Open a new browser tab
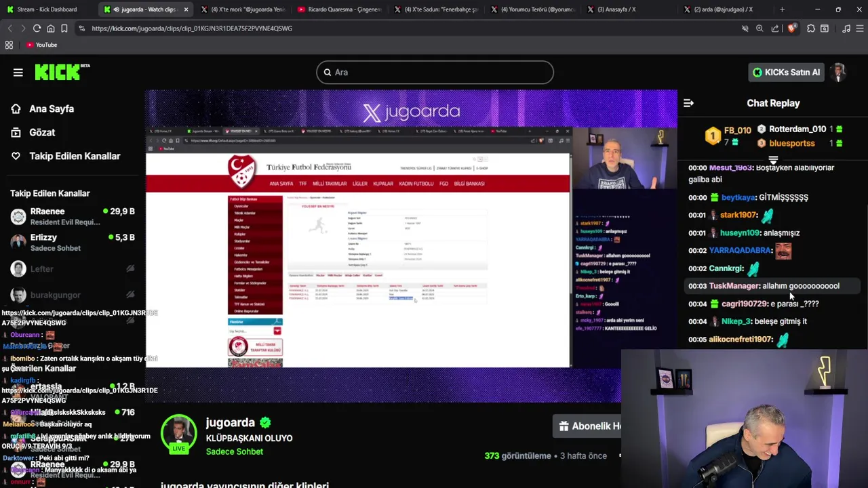Image resolution: width=868 pixels, height=488 pixels. (x=782, y=9)
